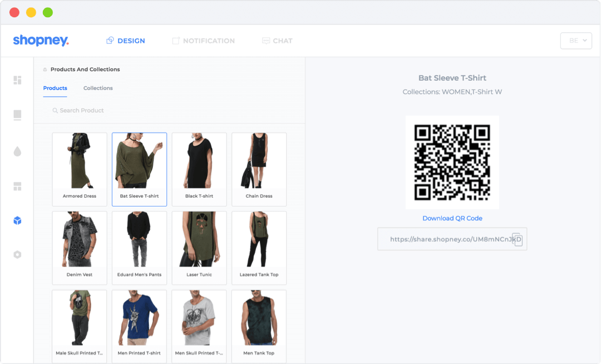This screenshot has width=601, height=364.
Task: Select the Male Skull Printed T-shirt product
Action: (80, 326)
